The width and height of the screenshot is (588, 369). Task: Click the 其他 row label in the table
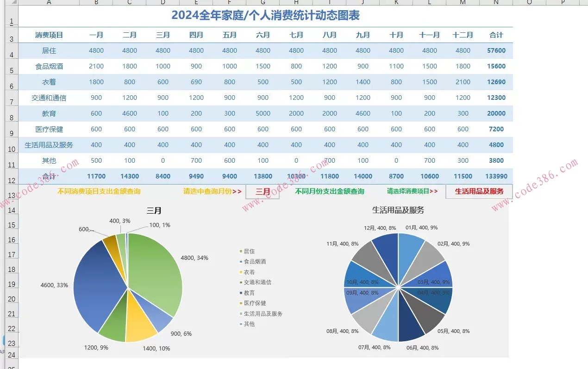[49, 161]
